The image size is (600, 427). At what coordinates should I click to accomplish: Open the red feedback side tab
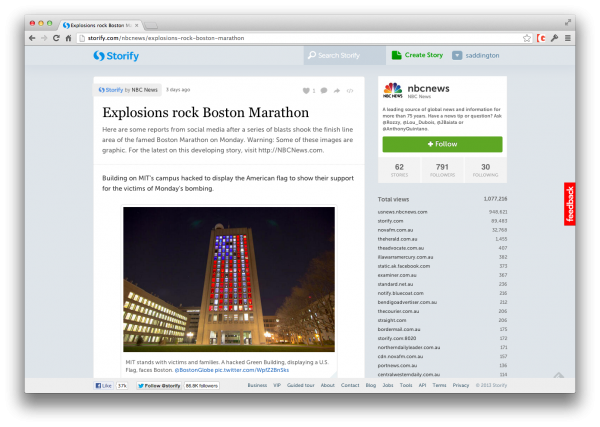tap(569, 203)
